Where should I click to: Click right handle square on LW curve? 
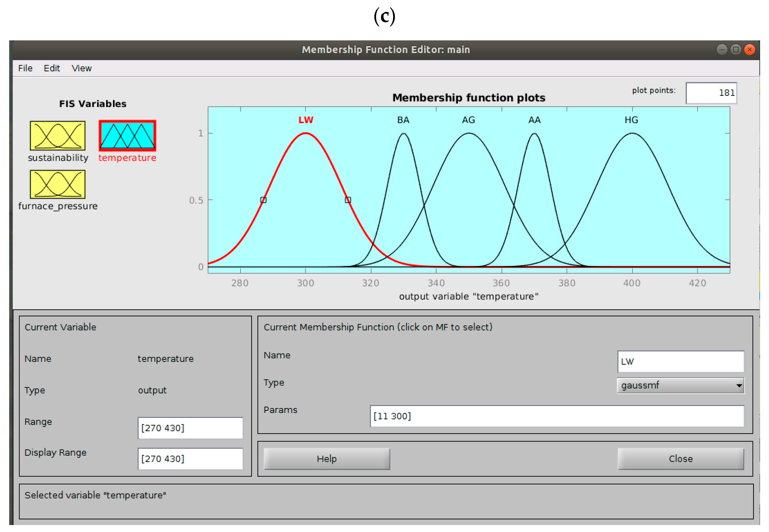348,200
